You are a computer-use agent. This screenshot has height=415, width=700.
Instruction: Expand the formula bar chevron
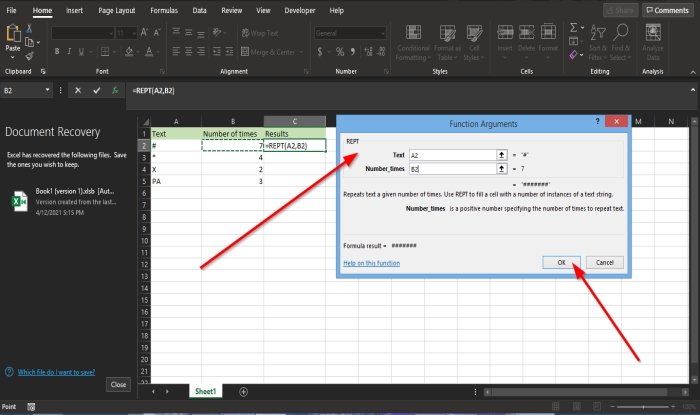point(693,90)
